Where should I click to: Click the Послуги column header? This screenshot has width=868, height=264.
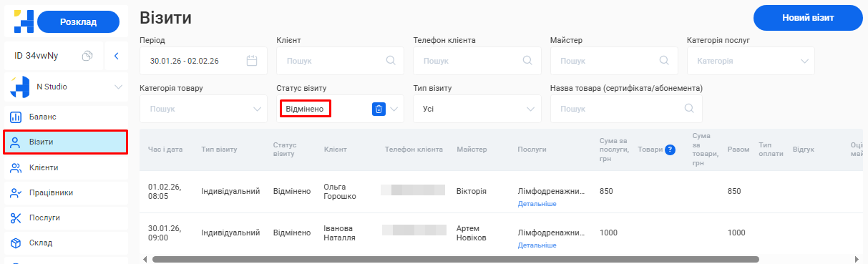[x=532, y=150]
